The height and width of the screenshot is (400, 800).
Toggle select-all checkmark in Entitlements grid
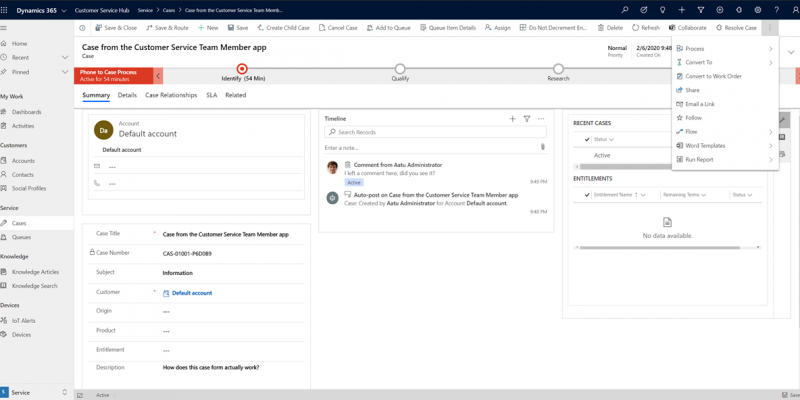tap(587, 195)
